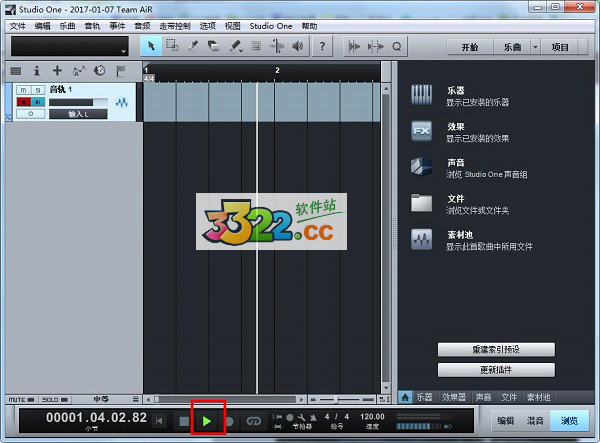Open the top-left empty combo box

69,47
